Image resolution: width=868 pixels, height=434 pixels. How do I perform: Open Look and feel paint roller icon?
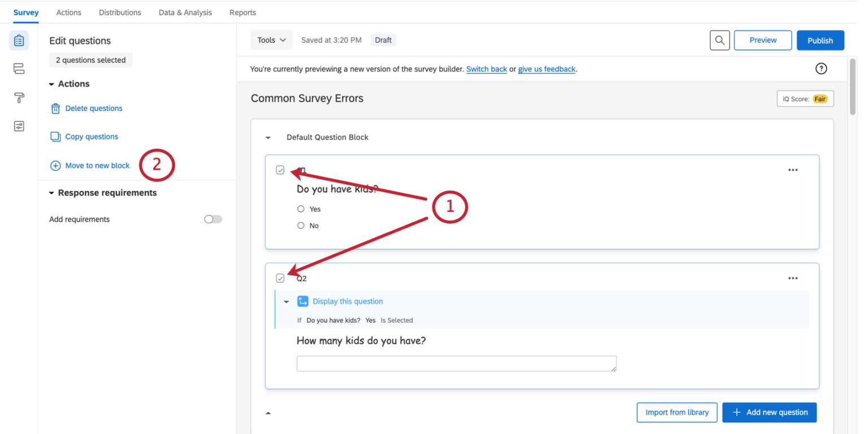click(19, 97)
